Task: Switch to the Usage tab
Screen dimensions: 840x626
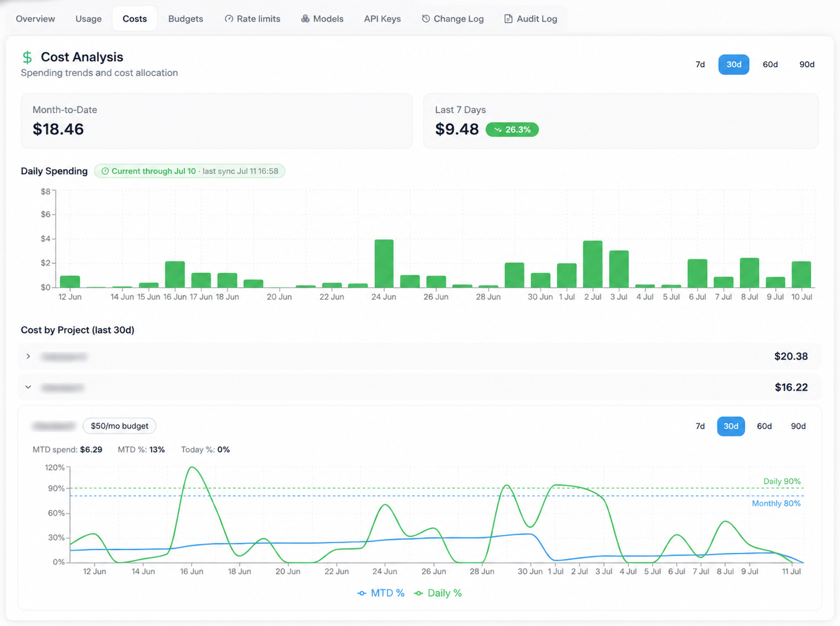Action: [88, 18]
